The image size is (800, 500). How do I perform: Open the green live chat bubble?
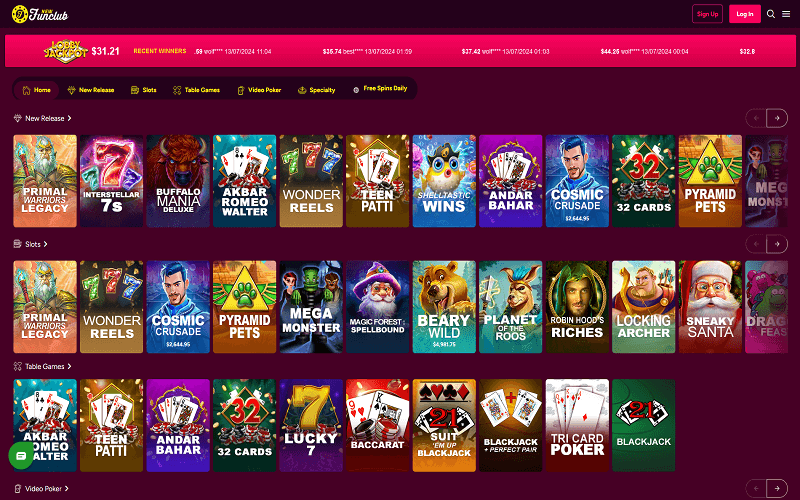(21, 456)
